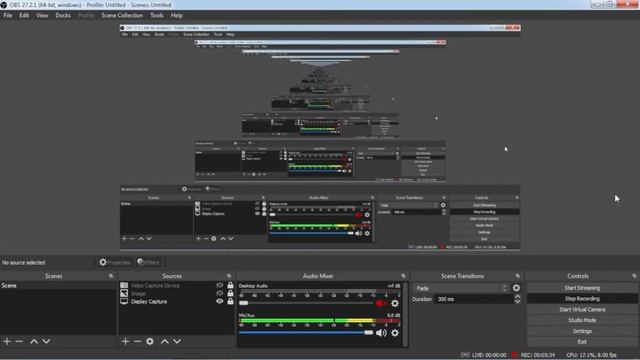
Task: Open the Profile menu
Action: click(86, 16)
